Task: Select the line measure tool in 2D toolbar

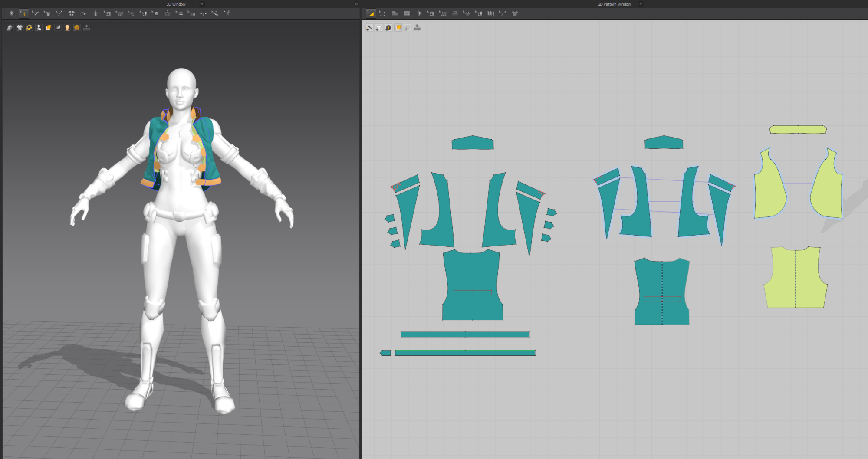Action: tap(503, 14)
